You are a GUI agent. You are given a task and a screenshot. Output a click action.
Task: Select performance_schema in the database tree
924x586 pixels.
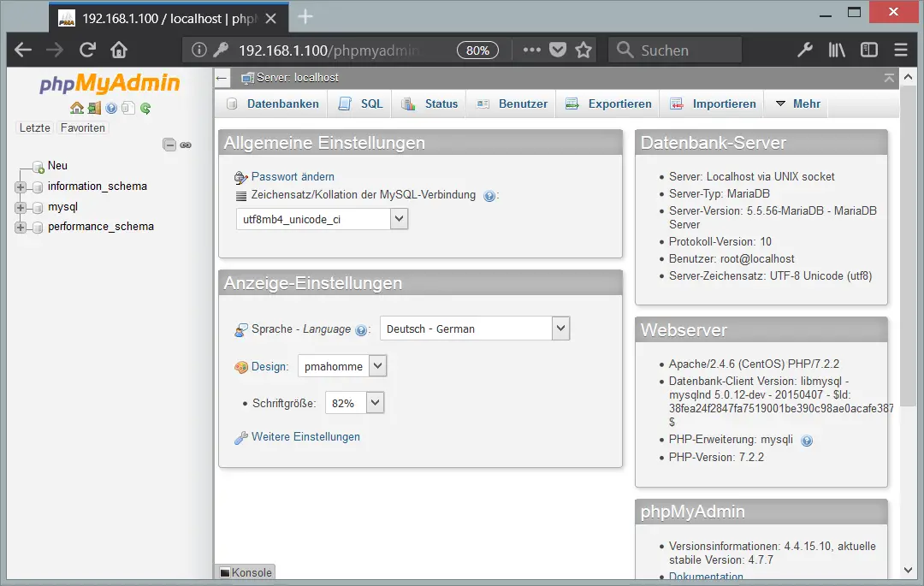click(x=101, y=227)
